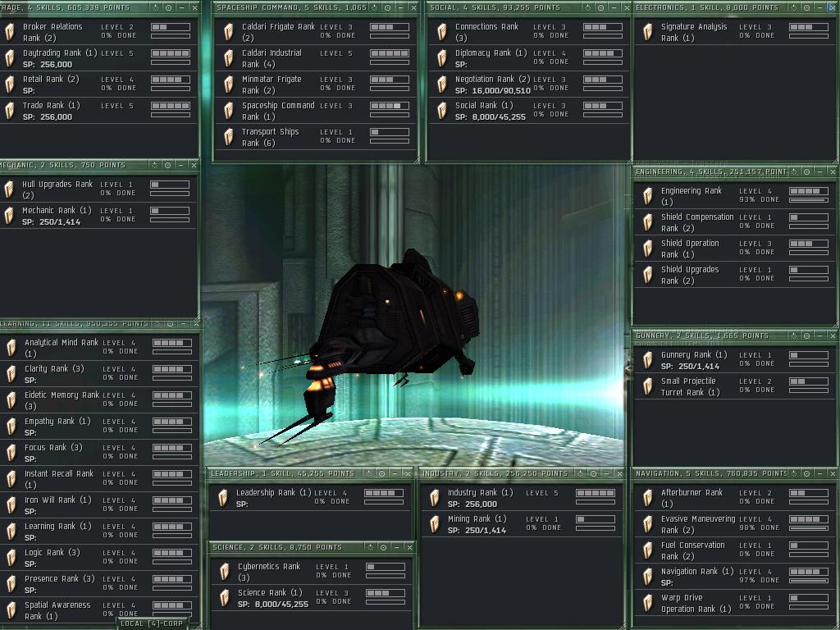
Task: Click the snowflake icon in Spaceship Command header
Action: [x=374, y=7]
